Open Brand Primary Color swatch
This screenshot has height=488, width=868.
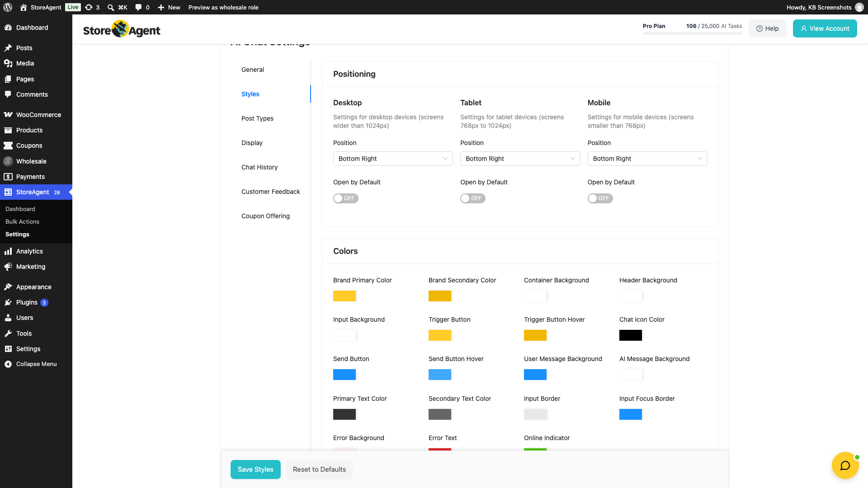344,296
